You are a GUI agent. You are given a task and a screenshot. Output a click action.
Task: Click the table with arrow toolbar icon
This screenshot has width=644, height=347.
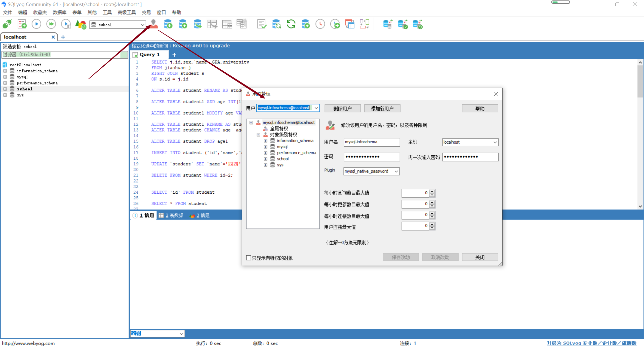[x=212, y=24]
